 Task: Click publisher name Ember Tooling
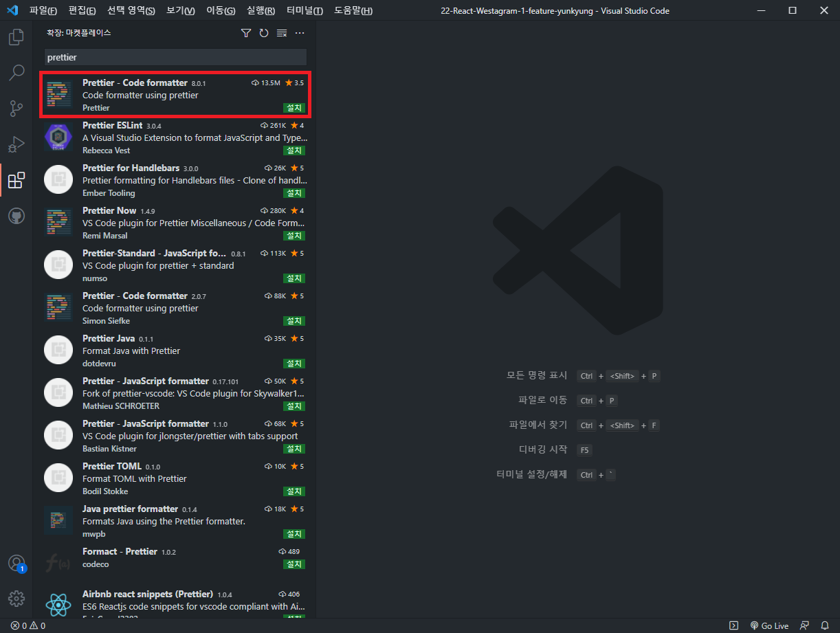point(109,193)
